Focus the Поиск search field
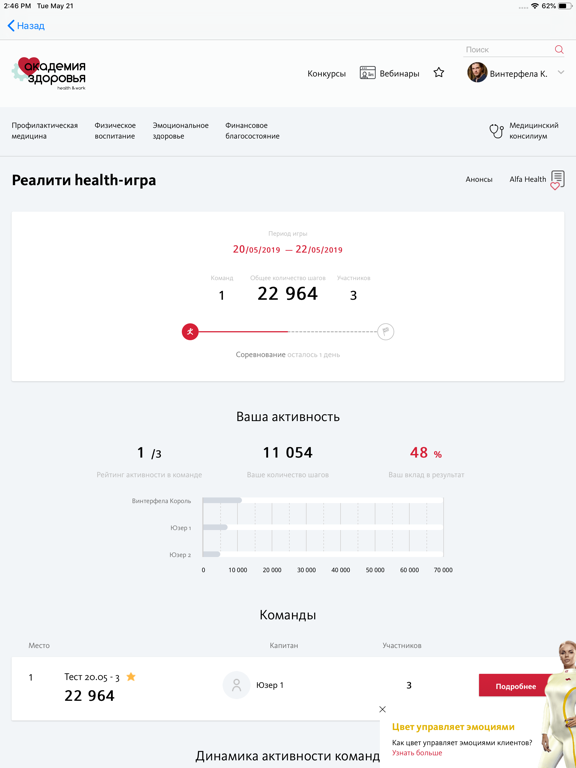576x768 pixels. (x=508, y=49)
